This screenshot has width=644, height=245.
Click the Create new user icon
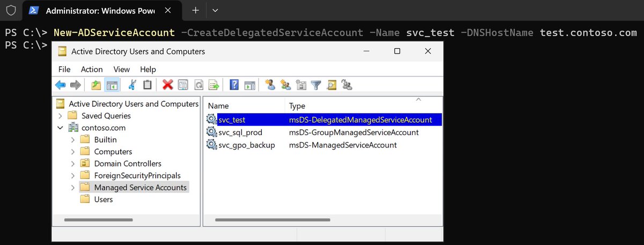[270, 85]
